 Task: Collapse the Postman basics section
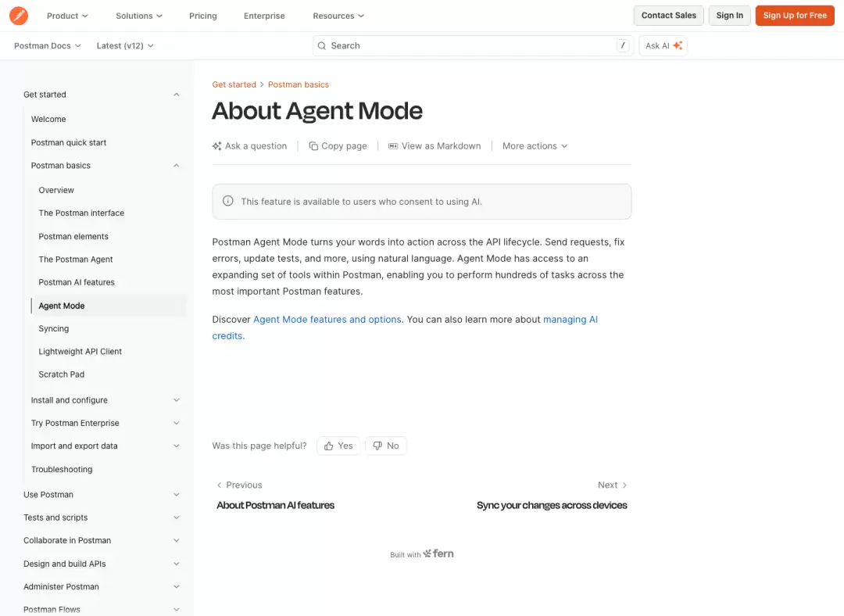(x=176, y=166)
